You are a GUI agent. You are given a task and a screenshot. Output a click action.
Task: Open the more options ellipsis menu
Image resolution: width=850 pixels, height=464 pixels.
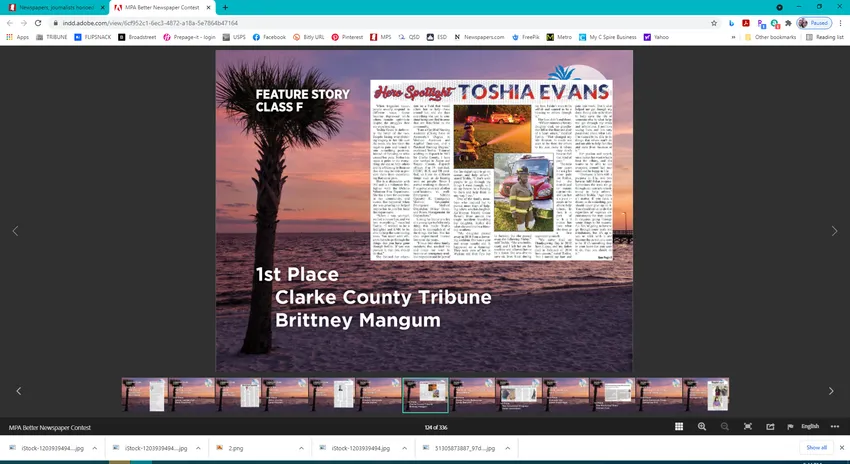click(833, 426)
